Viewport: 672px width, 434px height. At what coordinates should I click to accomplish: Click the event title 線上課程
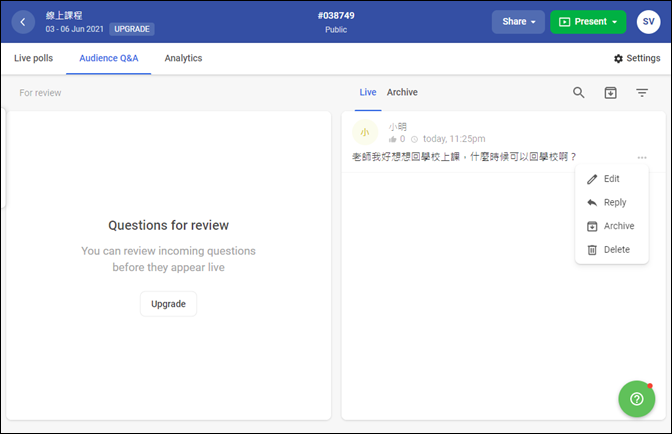click(64, 15)
